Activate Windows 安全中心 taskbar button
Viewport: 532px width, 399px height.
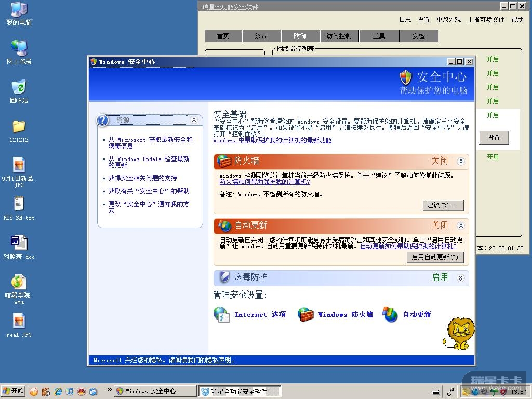tap(155, 391)
